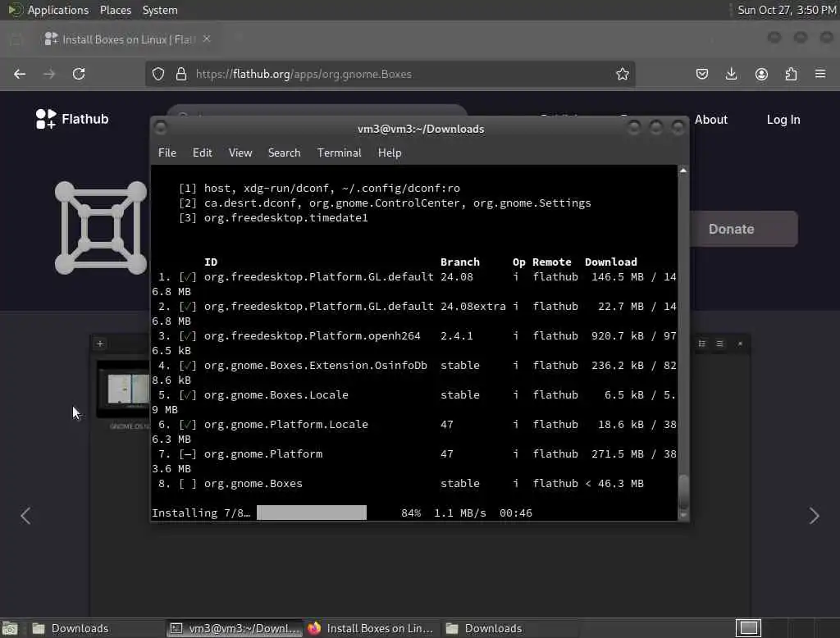
Task: Click the Firefox forward arrow
Action: pyautogui.click(x=49, y=74)
